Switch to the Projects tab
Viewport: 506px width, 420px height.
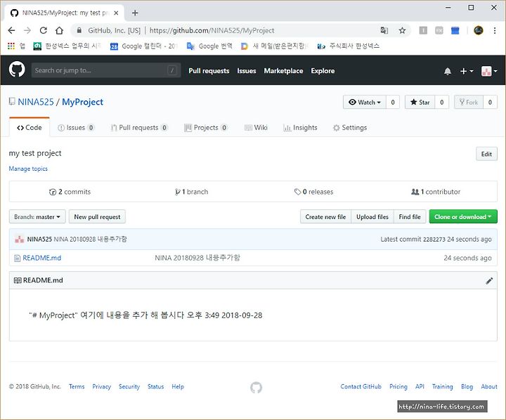tap(206, 127)
